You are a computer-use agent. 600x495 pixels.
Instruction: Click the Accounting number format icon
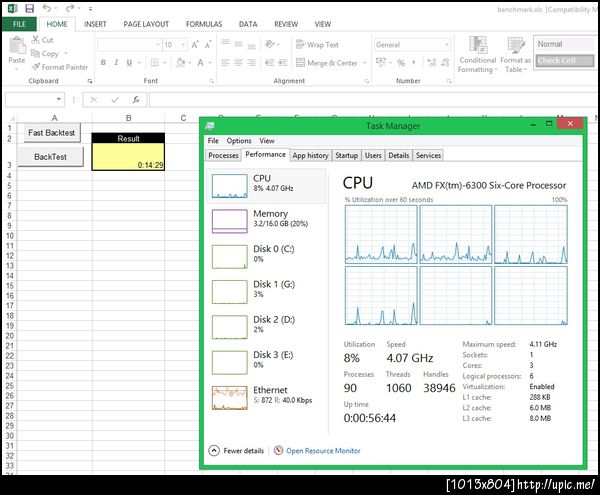[381, 62]
